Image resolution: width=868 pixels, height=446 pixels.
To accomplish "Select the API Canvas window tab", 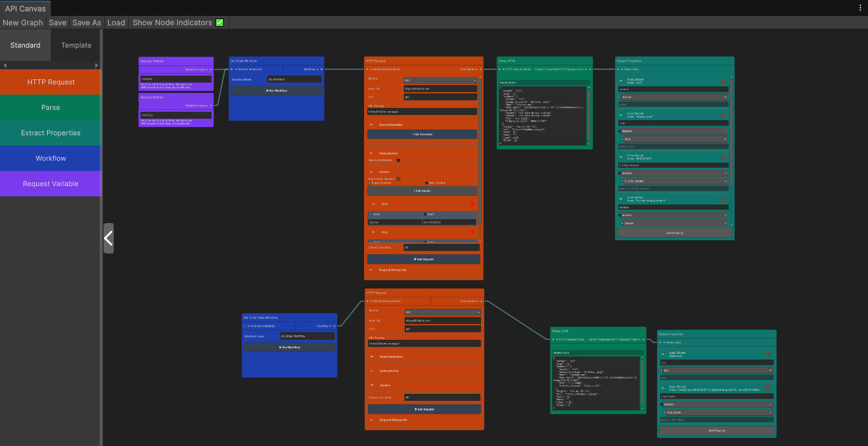I will 25,8.
